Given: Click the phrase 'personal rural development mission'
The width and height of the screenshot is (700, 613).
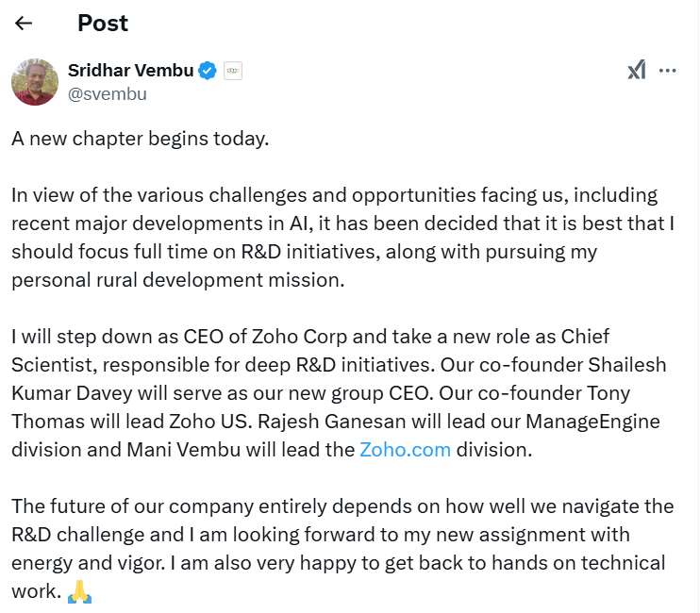Looking at the screenshot, I should (x=177, y=280).
